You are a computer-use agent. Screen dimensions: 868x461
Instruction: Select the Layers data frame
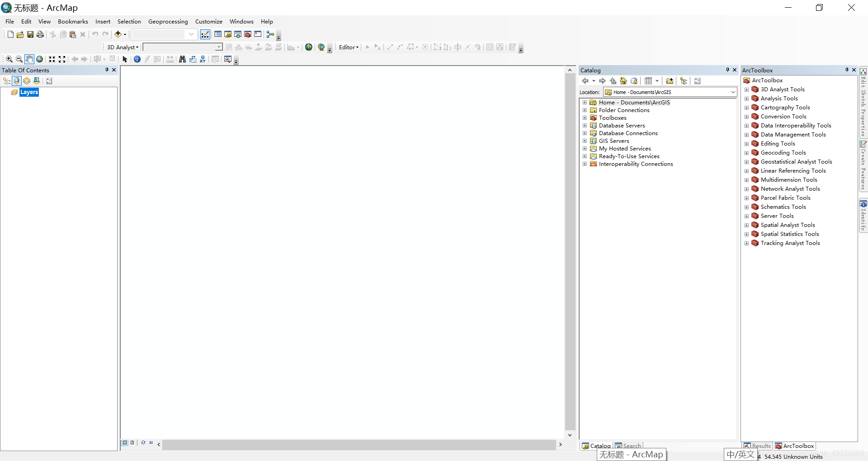click(x=29, y=92)
